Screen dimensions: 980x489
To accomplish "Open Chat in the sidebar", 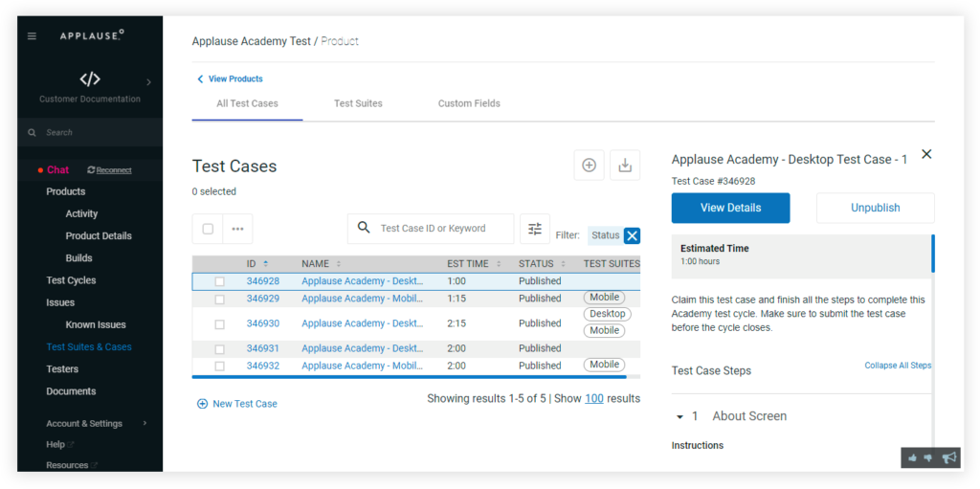I will (57, 170).
